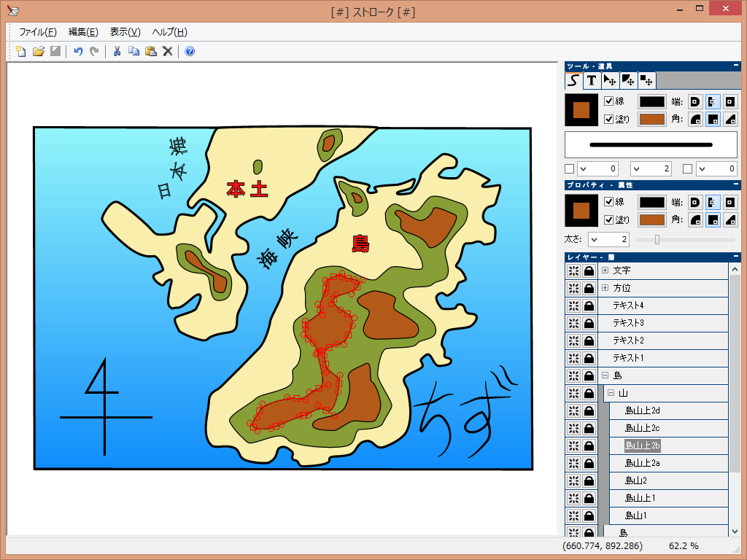Choose bevel corner join in Tool panel
Screen dimensions: 747x560
pyautogui.click(x=730, y=119)
